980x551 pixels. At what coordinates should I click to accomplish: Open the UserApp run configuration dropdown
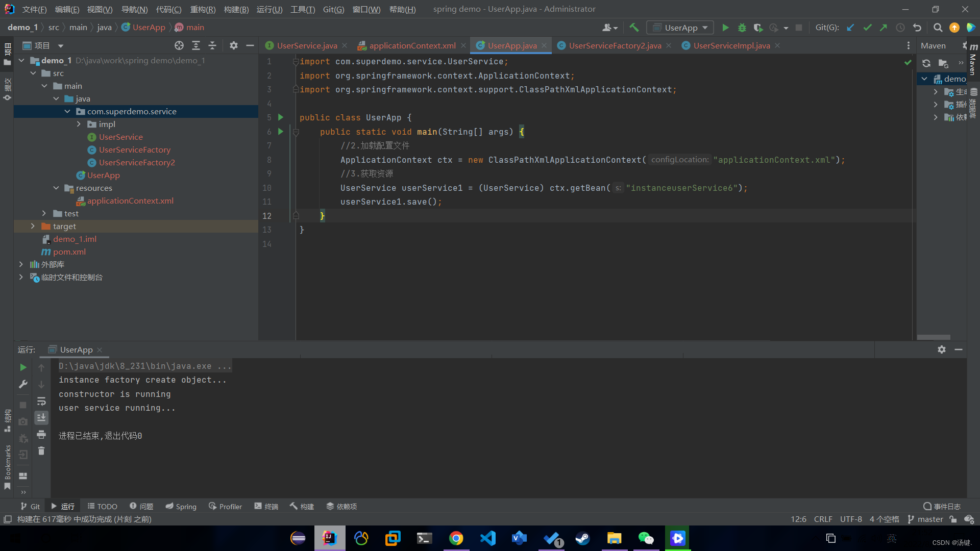[680, 28]
